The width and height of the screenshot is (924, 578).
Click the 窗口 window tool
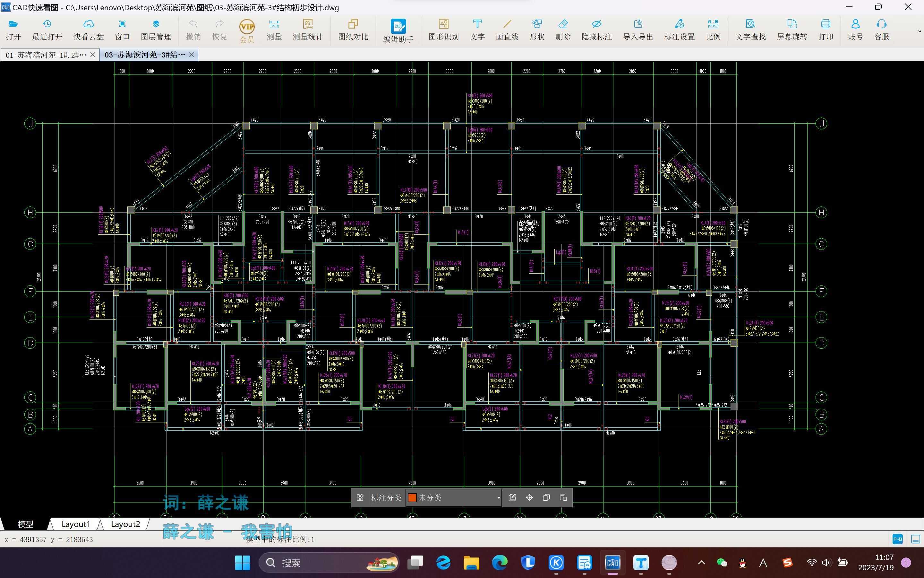[x=122, y=30]
